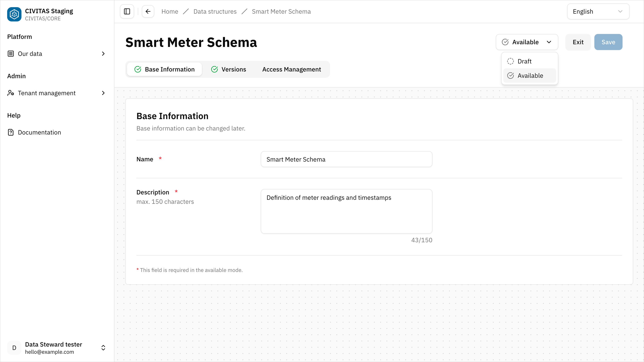Switch to the Access Management tab
The image size is (644, 362).
tap(291, 69)
